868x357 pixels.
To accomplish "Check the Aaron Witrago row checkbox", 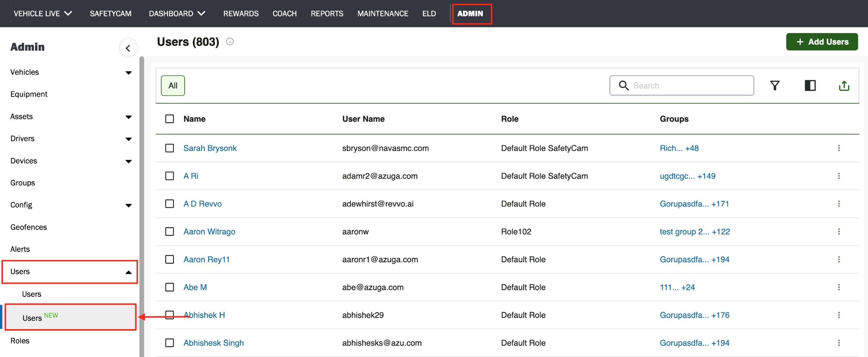I will tap(169, 232).
